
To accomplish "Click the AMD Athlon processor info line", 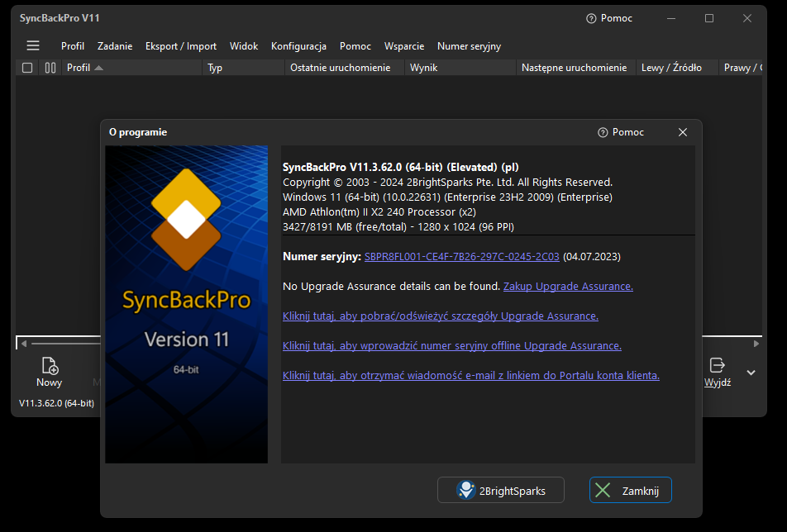I will tap(379, 211).
